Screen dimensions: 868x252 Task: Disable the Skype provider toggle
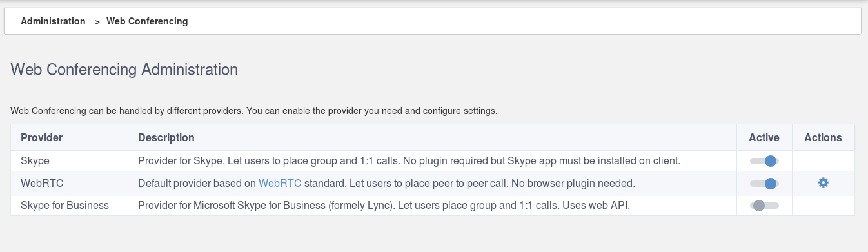point(764,161)
